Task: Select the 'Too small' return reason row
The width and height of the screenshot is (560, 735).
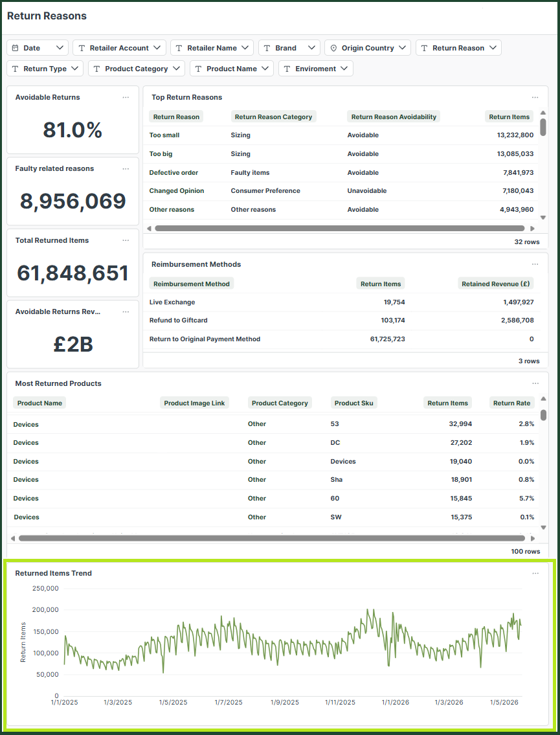Action: 341,135
